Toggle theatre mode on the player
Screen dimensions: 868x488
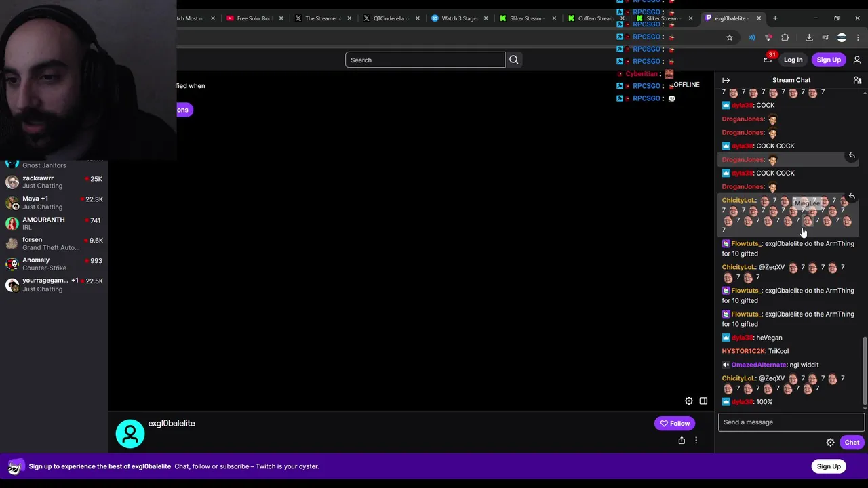(x=703, y=401)
